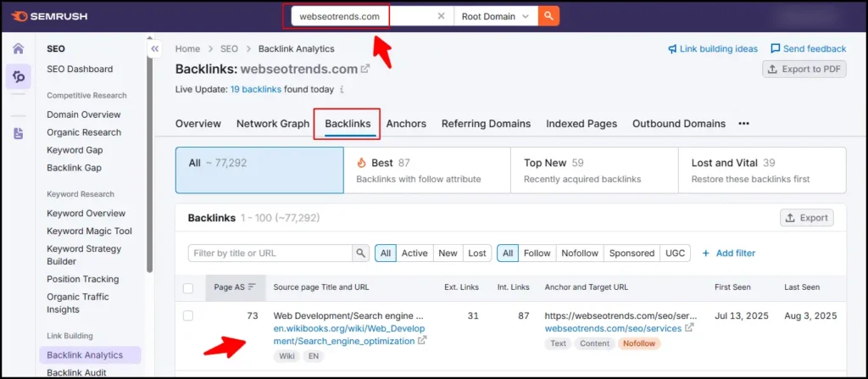868x379 pixels.
Task: Open Keyword Overview
Action: [x=86, y=214]
